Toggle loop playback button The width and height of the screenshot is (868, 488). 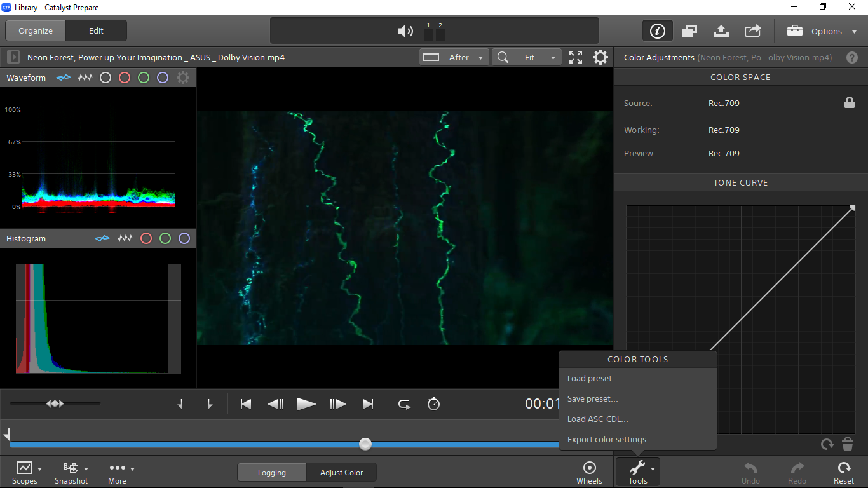404,404
